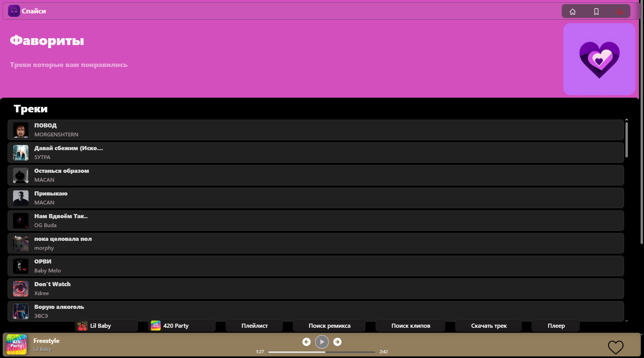Click the Привыкаю album cover
Viewport: 644px width, 358px height.
[x=21, y=198]
